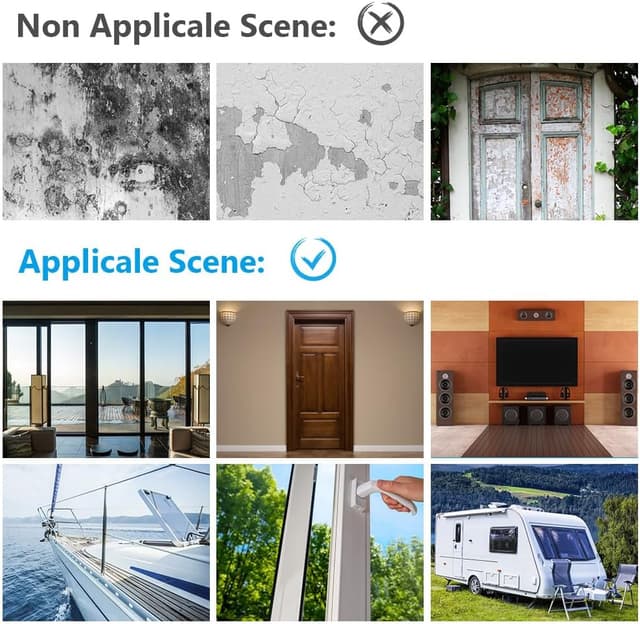The image size is (640, 624).
Task: Click the right wall sconce lamp
Action: click(x=411, y=317)
